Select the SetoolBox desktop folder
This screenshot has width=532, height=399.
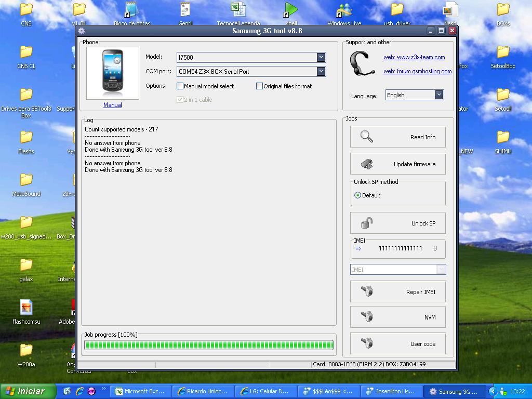coord(503,57)
